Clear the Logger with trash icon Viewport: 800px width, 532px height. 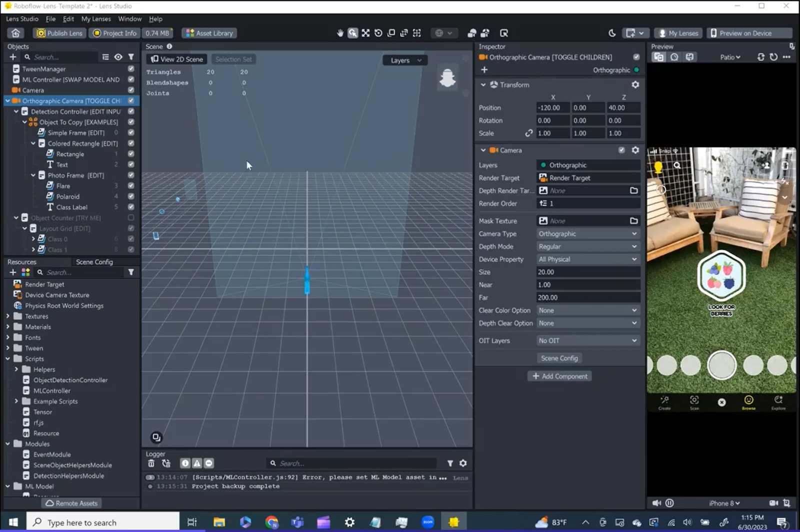click(151, 463)
